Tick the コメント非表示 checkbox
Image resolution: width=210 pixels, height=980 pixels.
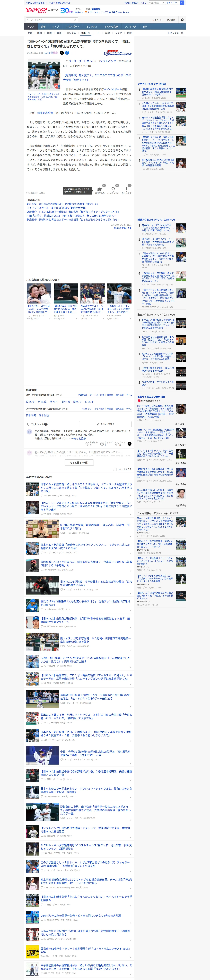point(115,469)
